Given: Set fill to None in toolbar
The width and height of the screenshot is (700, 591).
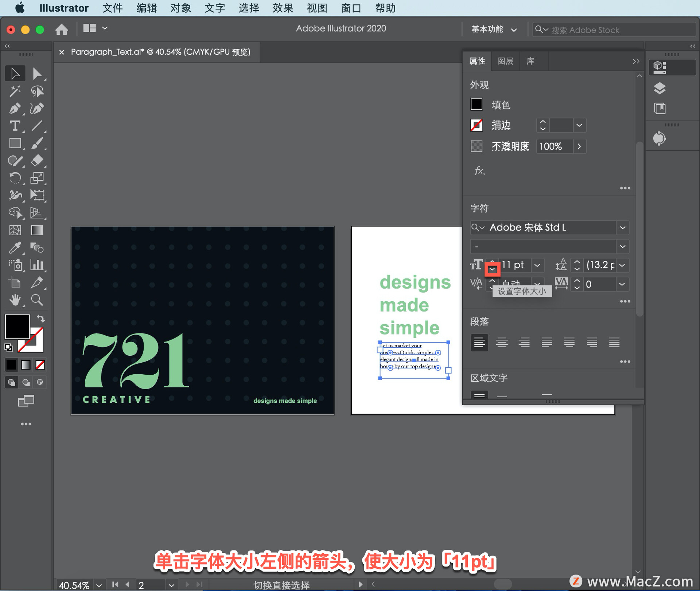Looking at the screenshot, I should click(40, 364).
